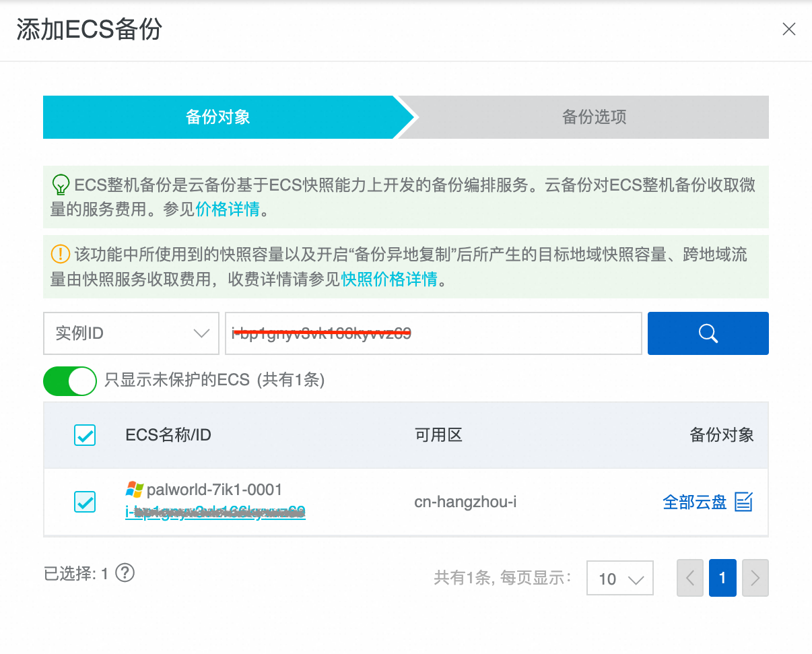Screen dimensions: 812x654
Task: Go to the next page arrow
Action: coord(755,578)
